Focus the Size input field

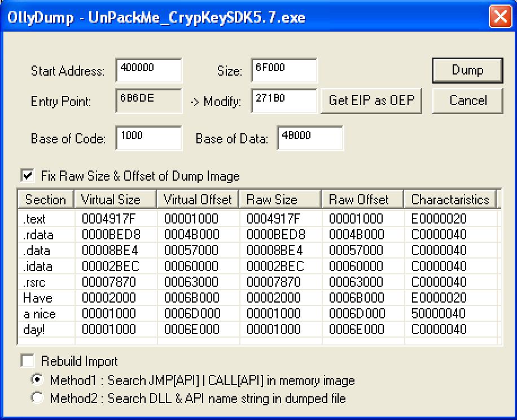point(284,70)
